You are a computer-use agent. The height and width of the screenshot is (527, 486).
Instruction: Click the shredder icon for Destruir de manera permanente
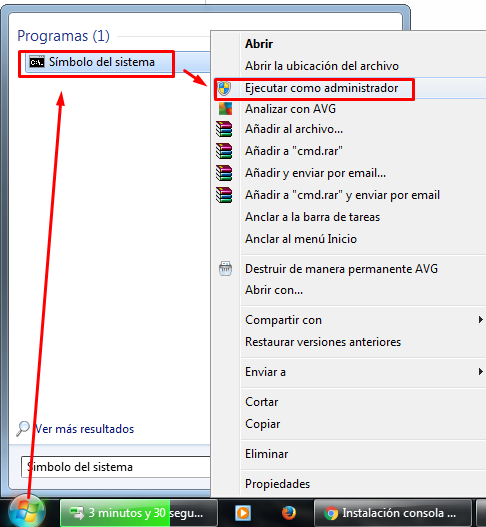tap(225, 269)
